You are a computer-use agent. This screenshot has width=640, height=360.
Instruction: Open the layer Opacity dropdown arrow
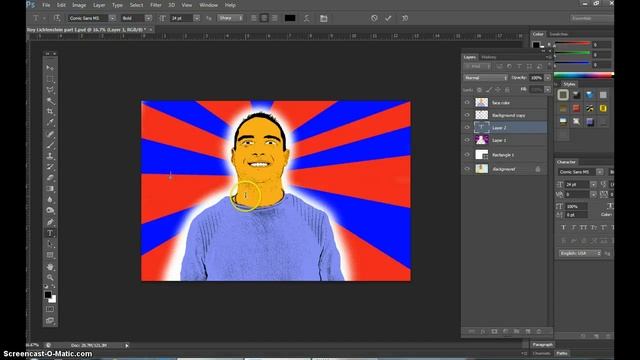click(x=548, y=78)
